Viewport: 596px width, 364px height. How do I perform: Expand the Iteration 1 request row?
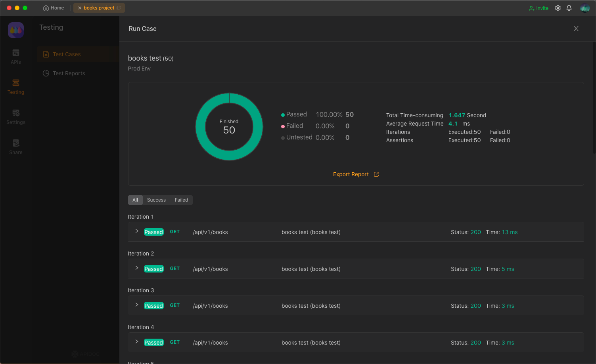point(137,231)
